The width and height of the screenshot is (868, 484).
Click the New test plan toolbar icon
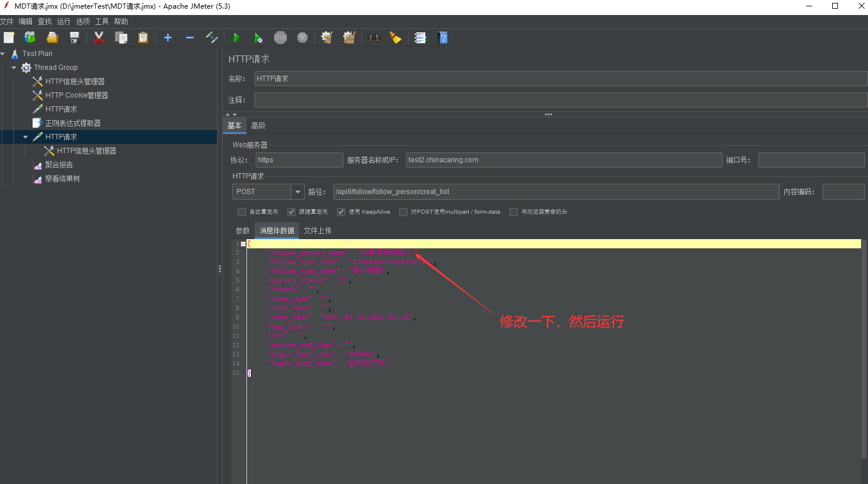pos(9,38)
